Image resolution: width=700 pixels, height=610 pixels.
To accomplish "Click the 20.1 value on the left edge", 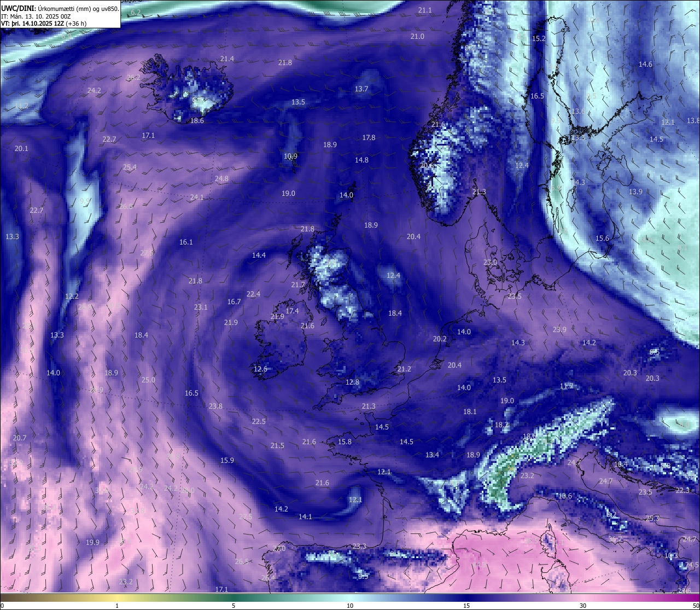I will click(21, 148).
